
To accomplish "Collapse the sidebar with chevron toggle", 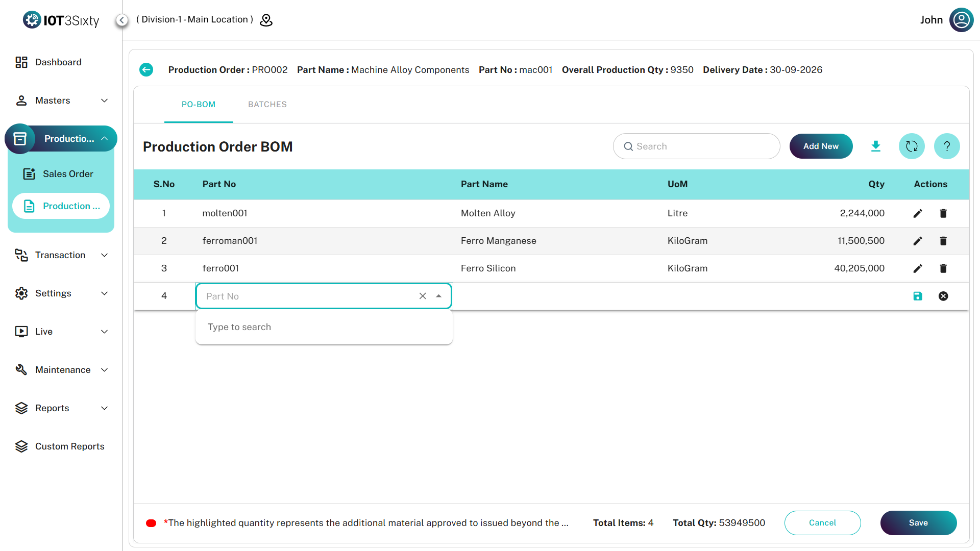I will click(122, 20).
